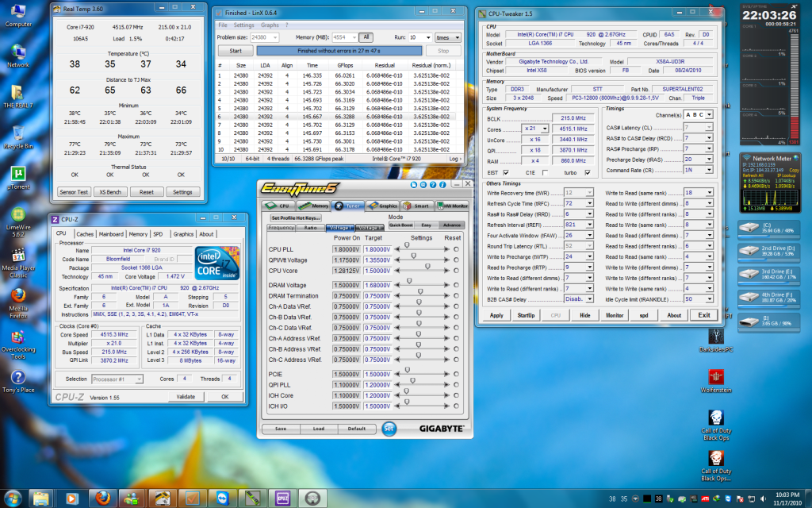Open the 'times' dropdown in LinX
The height and width of the screenshot is (508, 812).
(x=447, y=37)
